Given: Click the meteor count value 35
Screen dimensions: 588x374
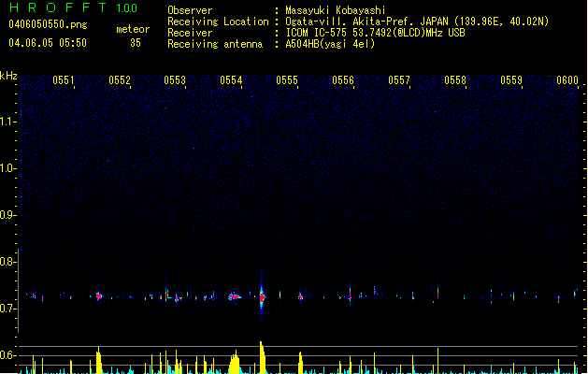Looking at the screenshot, I should pyautogui.click(x=136, y=43).
